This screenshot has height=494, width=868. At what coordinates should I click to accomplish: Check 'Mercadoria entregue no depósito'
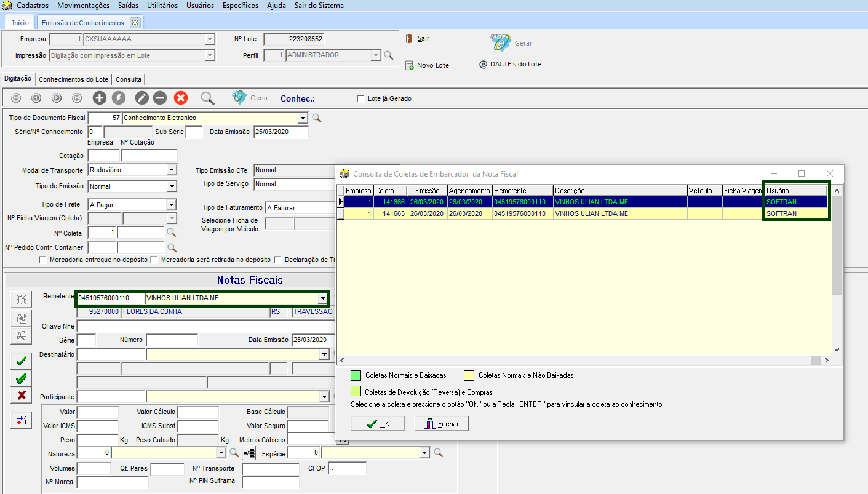(42, 260)
